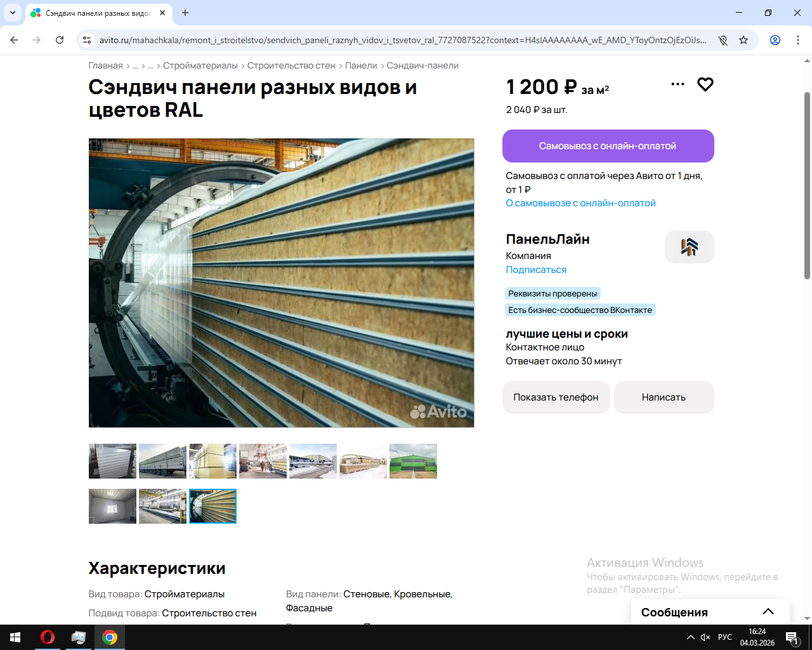This screenshot has height=650, width=812.
Task: Click the blocked tracking icon in address bar
Action: 723,40
